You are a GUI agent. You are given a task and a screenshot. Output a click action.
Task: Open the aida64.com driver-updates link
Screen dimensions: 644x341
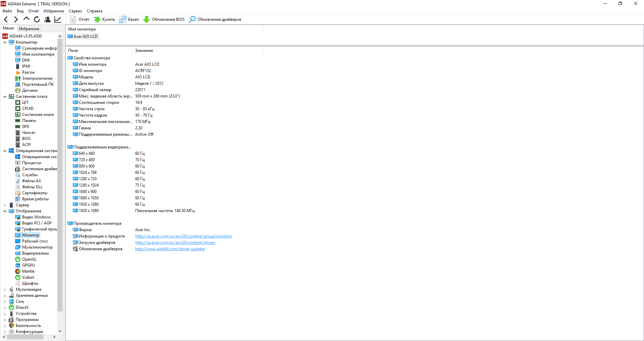[170, 249]
